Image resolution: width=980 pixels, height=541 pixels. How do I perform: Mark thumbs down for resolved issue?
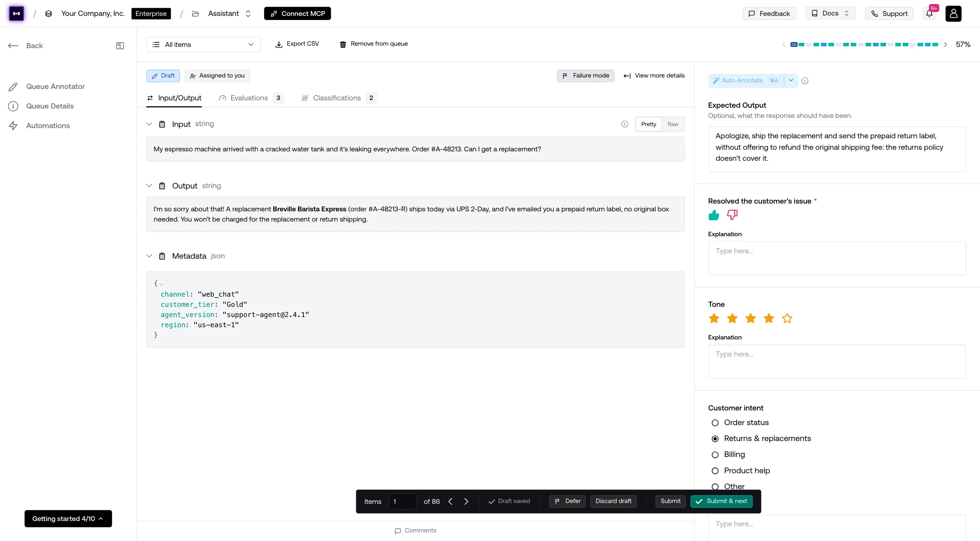click(x=732, y=215)
